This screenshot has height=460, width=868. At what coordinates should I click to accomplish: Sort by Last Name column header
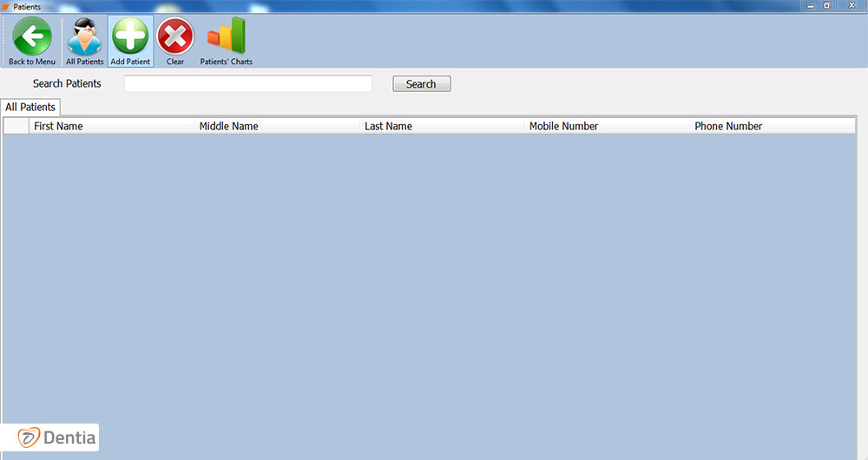click(x=442, y=127)
